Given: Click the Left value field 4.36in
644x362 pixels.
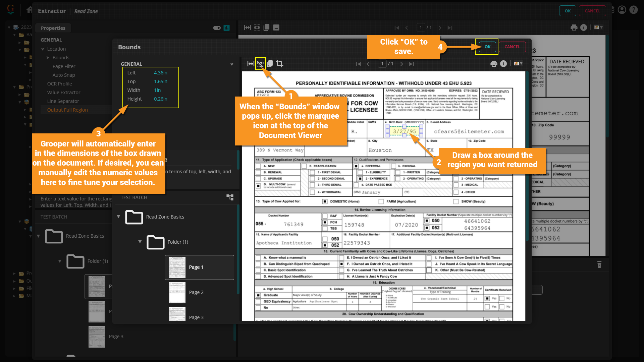Looking at the screenshot, I should 161,73.
